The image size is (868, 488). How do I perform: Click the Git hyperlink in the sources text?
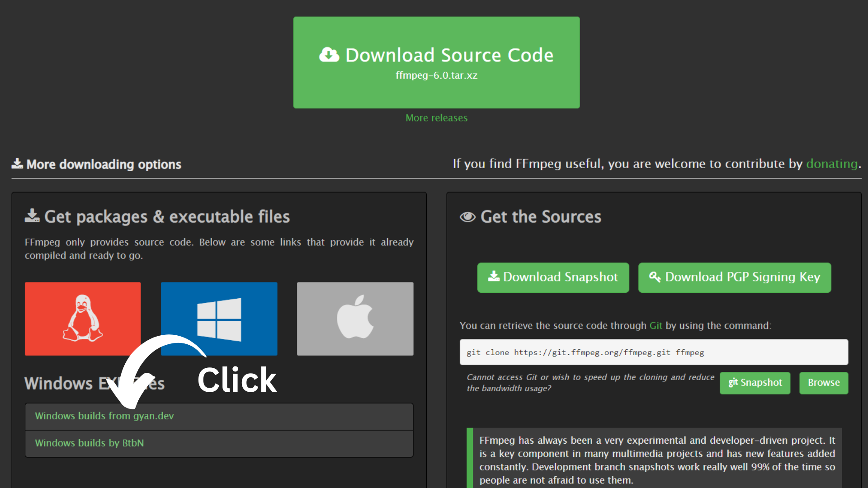pyautogui.click(x=656, y=325)
